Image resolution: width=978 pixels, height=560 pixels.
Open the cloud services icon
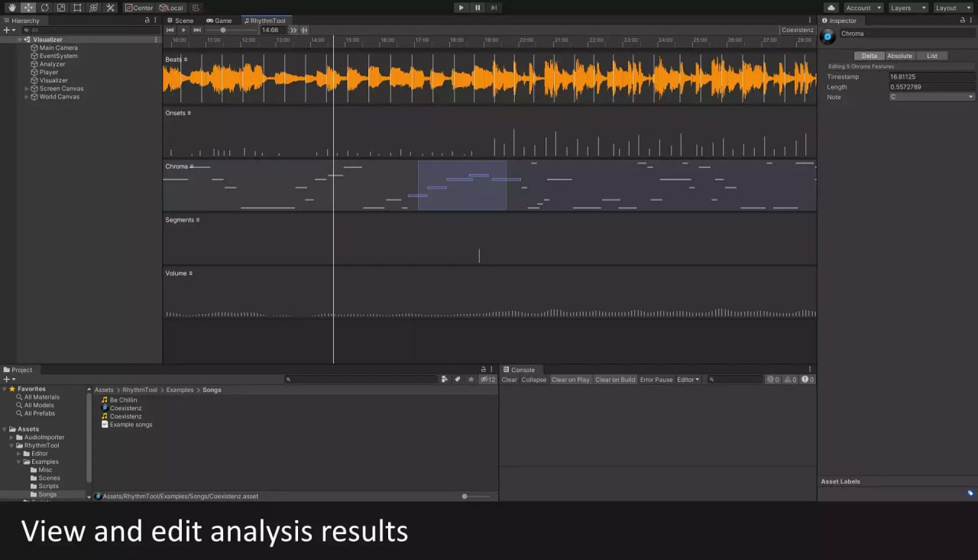(831, 8)
